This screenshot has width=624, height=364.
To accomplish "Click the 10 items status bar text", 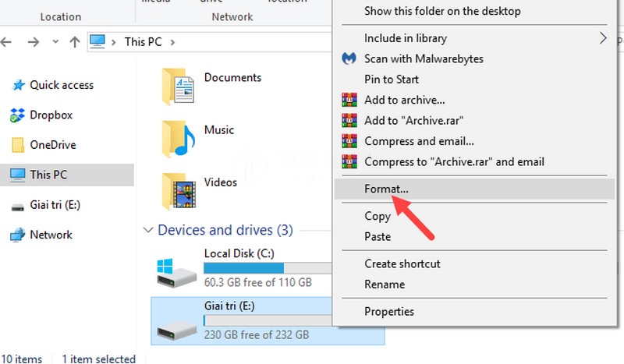I will pos(21,359).
